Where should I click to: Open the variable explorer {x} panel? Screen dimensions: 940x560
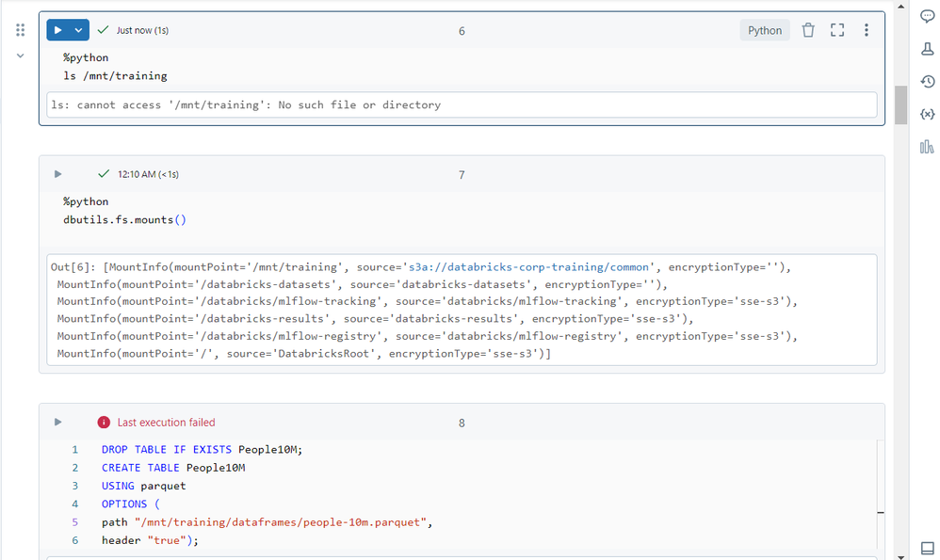click(927, 114)
